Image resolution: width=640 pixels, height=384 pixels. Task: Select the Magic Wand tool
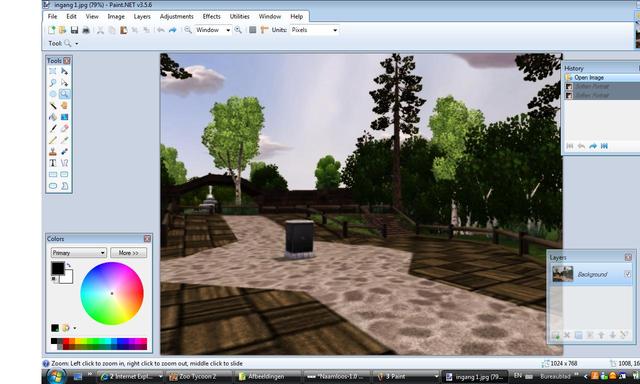coord(53,106)
